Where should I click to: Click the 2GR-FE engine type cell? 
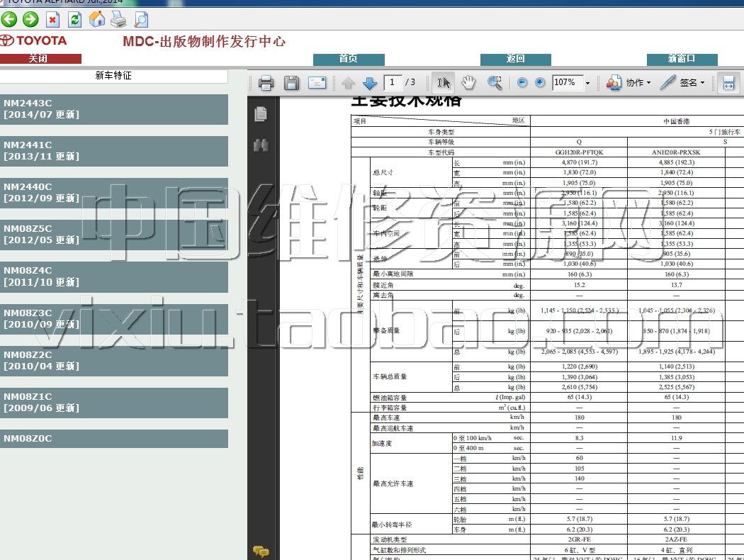(579, 539)
